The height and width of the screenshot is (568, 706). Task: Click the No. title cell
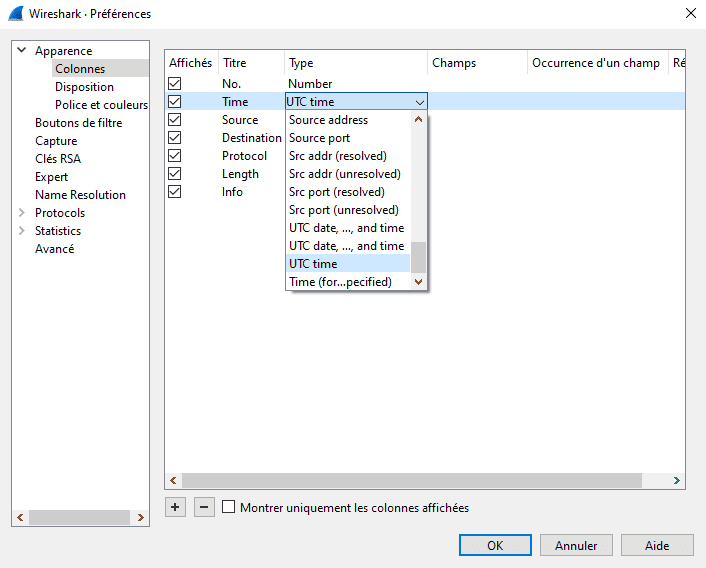(x=231, y=84)
